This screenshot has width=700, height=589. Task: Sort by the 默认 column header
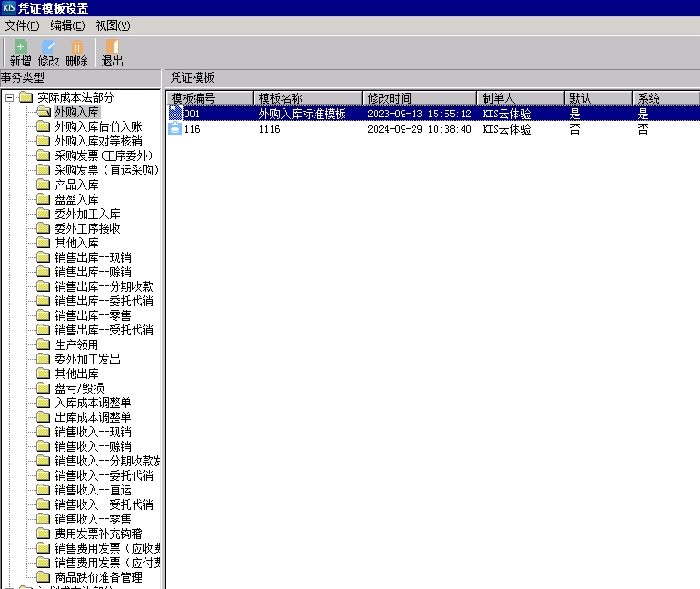[598, 98]
